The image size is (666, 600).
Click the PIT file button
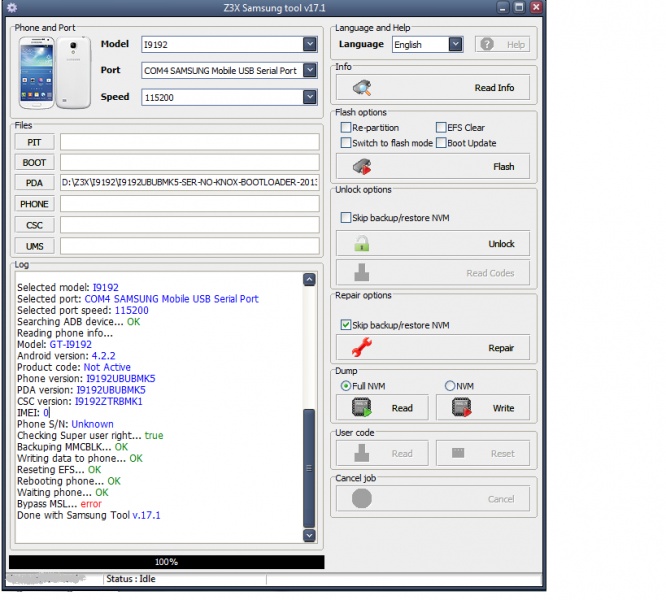[x=34, y=142]
